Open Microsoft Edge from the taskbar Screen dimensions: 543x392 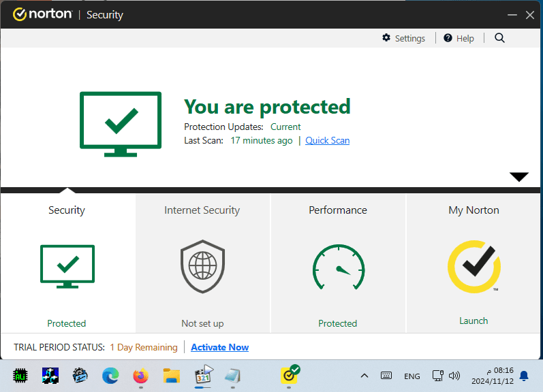[110, 376]
